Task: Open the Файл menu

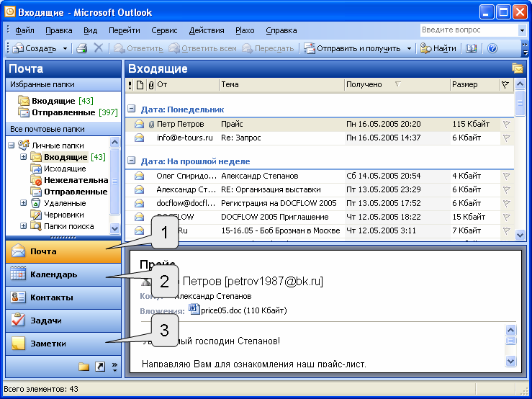Action: coord(24,30)
